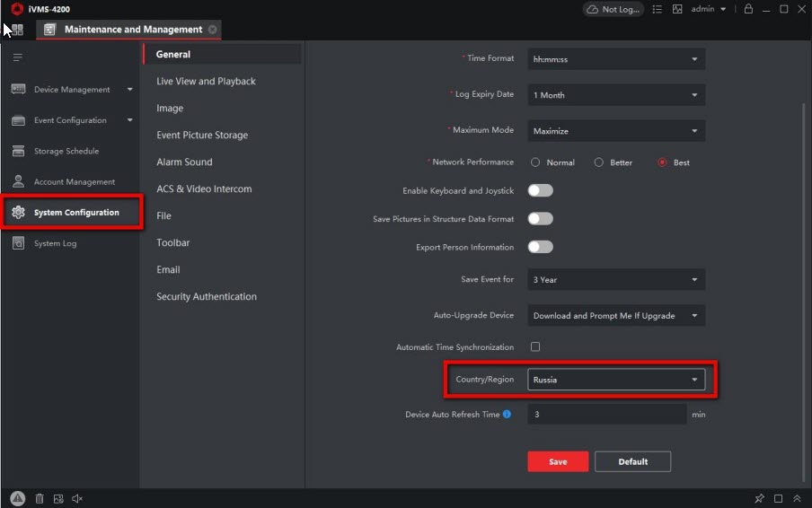Check Automatic Time Synchronization box
The height and width of the screenshot is (508, 812).
535,346
